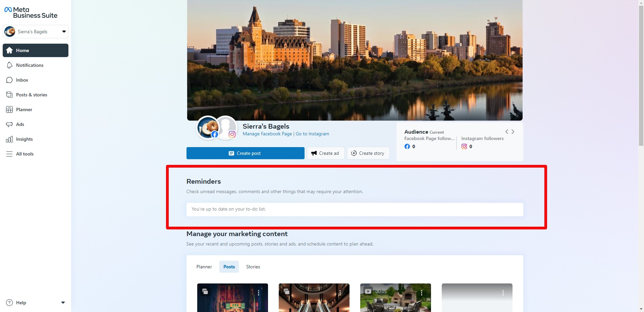Open Planner in sidebar
644x312 pixels.
point(36,109)
